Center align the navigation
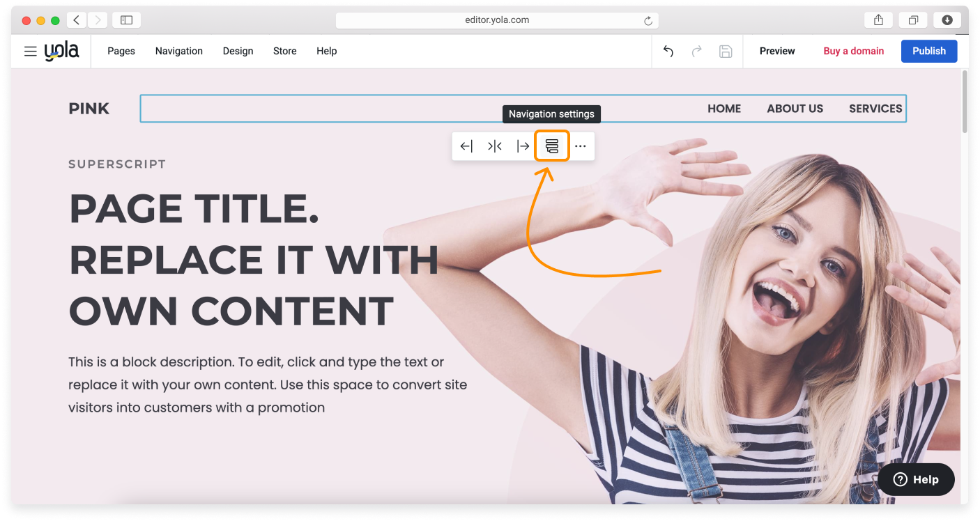 coord(495,146)
